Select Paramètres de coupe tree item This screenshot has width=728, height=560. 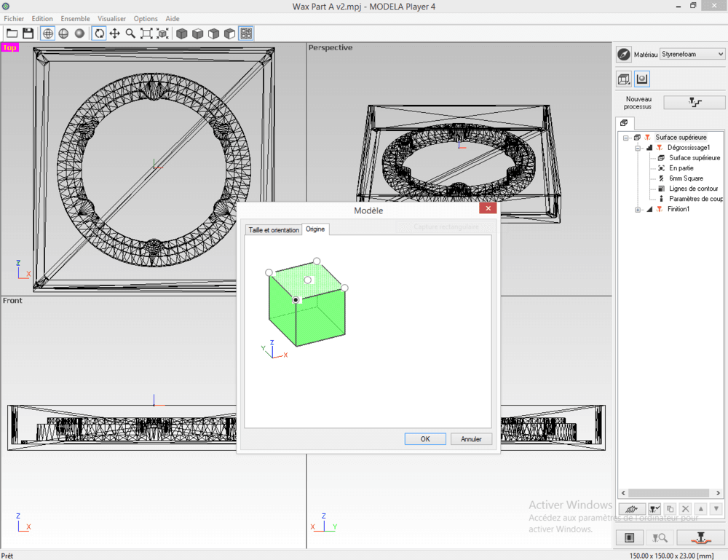(696, 199)
